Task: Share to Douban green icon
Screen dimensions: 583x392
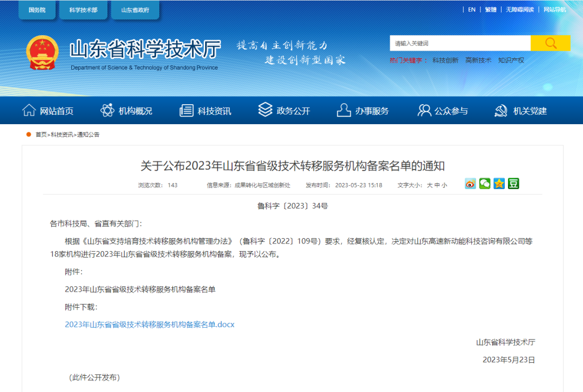Action: click(513, 184)
